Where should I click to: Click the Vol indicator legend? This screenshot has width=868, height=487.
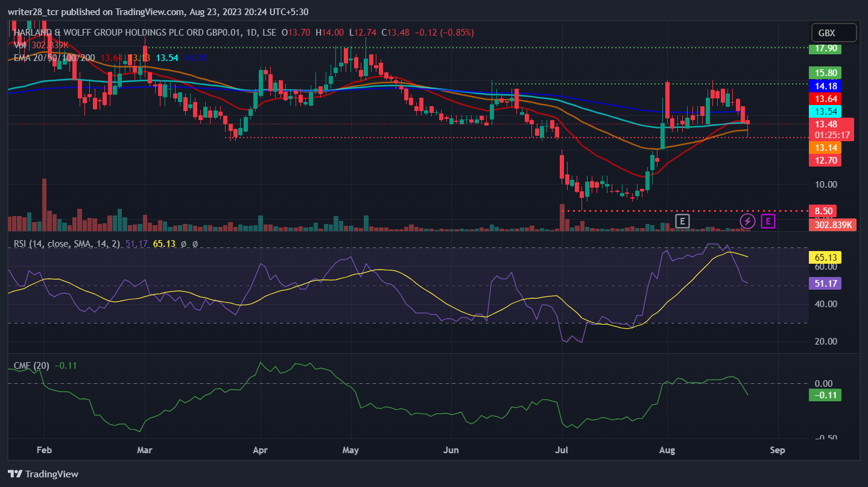pyautogui.click(x=20, y=45)
